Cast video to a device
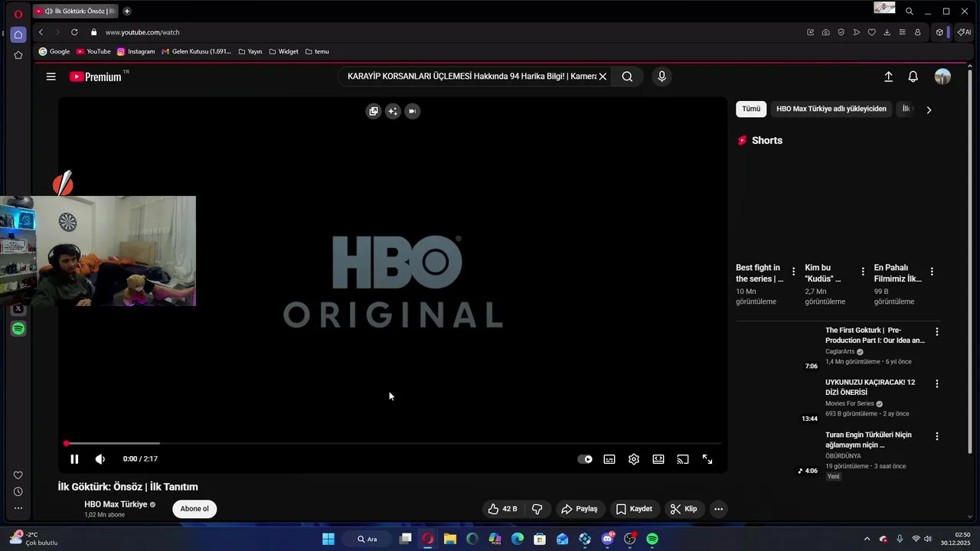 [683, 459]
